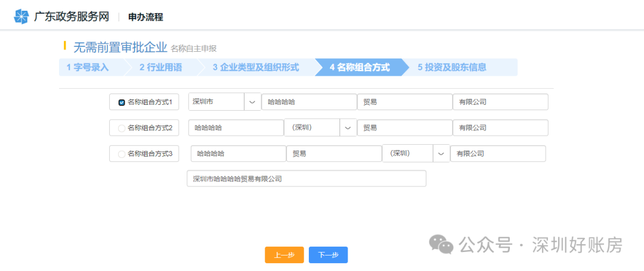Select step 4 名称组合方式

(360, 68)
